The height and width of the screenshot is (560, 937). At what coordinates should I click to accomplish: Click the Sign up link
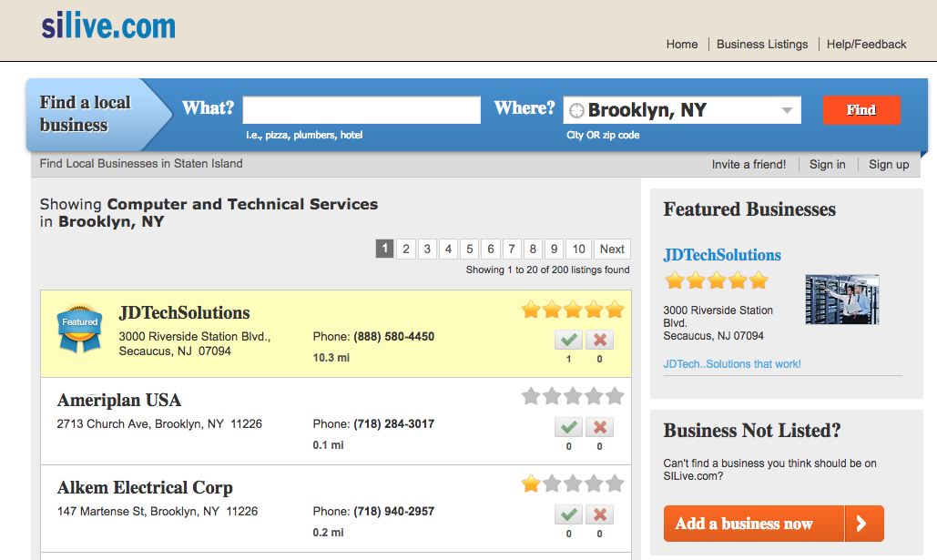[889, 164]
